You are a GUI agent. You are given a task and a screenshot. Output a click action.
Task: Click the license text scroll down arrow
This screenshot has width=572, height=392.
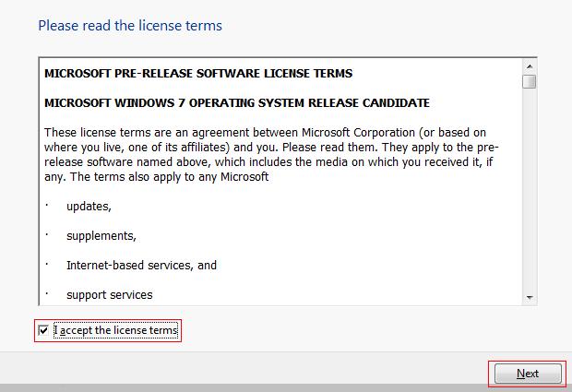[x=530, y=297]
